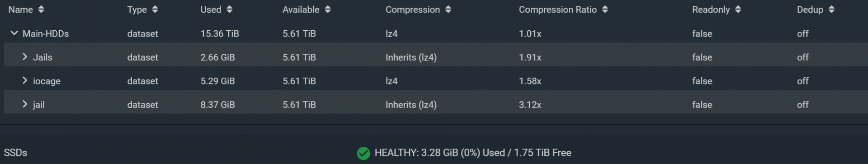Select the Jails row 1.91x ratio cell
868x164 pixels.
point(530,57)
